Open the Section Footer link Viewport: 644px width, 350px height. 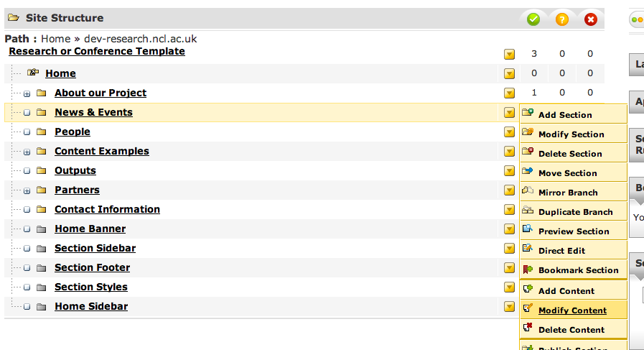pos(92,268)
